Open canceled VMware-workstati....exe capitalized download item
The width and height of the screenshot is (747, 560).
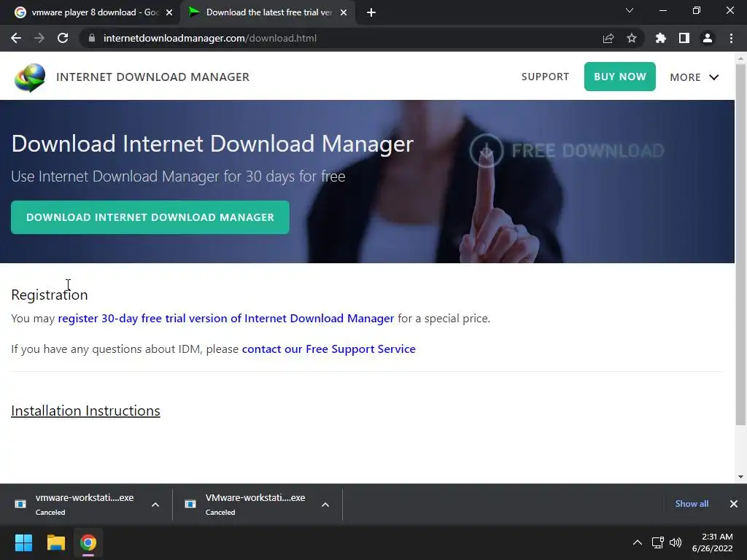(x=255, y=504)
